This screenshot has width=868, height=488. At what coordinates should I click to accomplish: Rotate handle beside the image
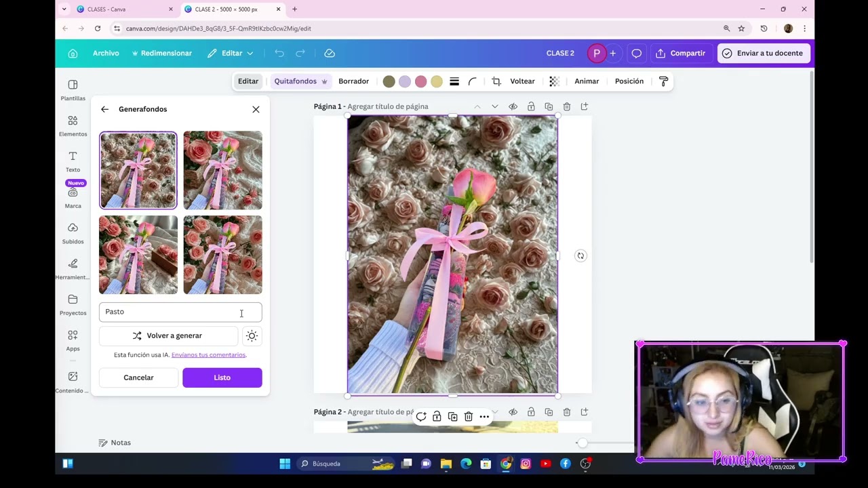point(580,256)
